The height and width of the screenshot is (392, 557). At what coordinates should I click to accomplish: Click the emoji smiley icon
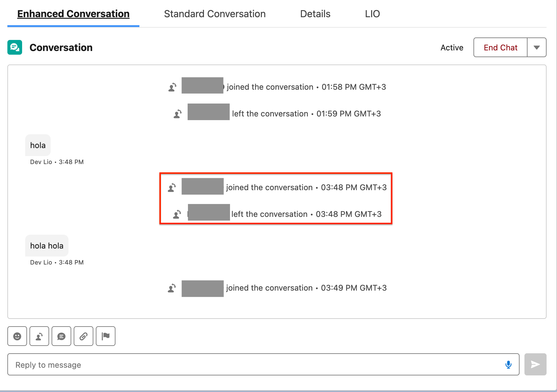click(x=17, y=336)
